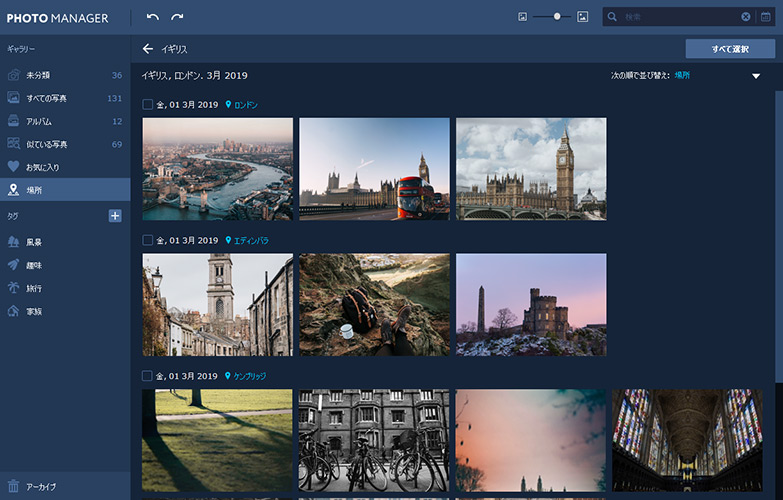Click the ロンドン location pin icon

[x=228, y=104]
